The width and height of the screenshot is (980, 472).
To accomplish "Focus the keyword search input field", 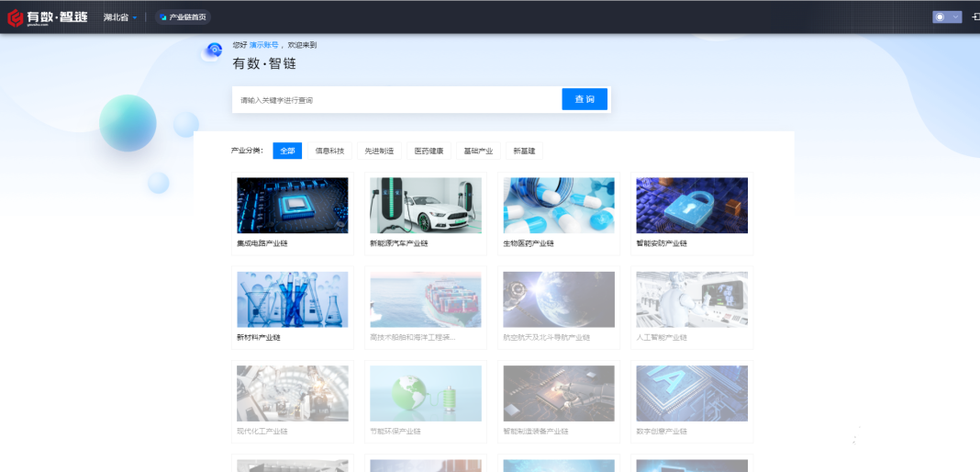I will point(397,100).
